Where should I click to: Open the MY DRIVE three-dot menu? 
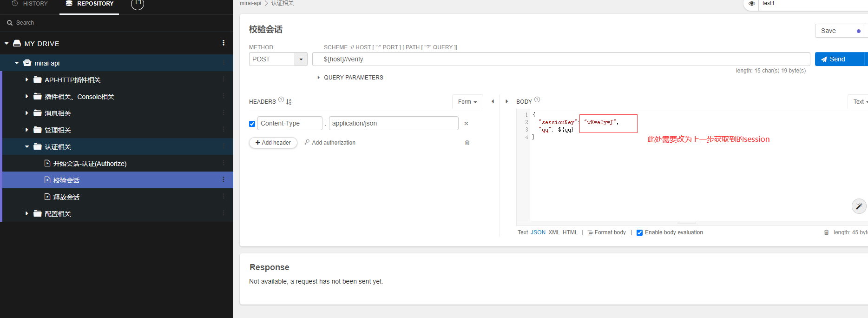tap(224, 43)
